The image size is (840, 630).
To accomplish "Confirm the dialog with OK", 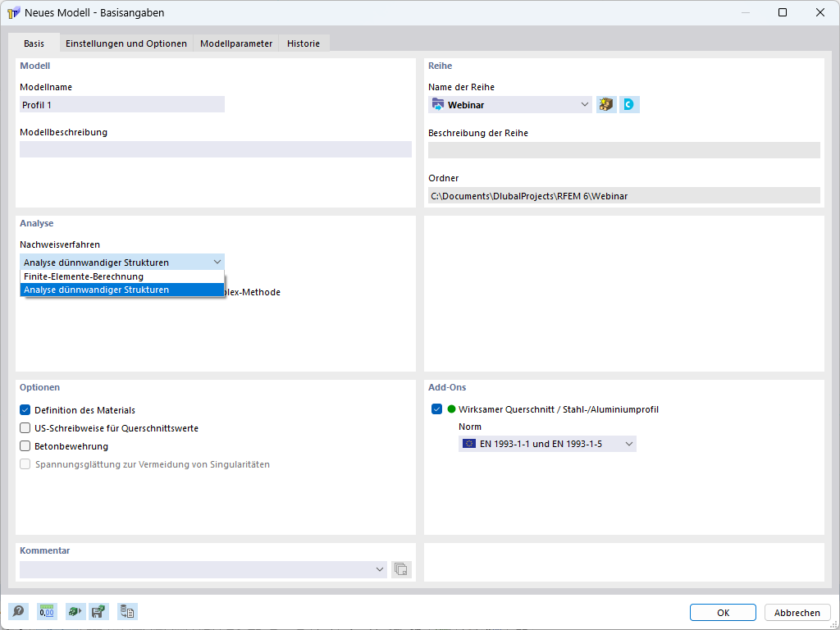I will (x=723, y=613).
